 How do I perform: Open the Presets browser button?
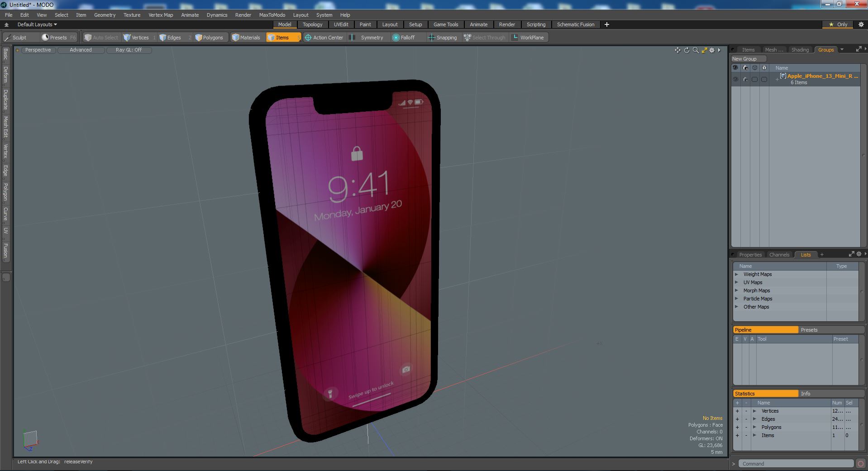(59, 38)
